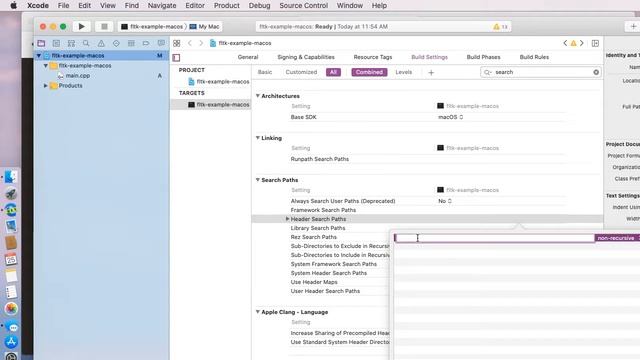
Task: Click the yellow issue warning icon in jump bar
Action: [x=573, y=43]
